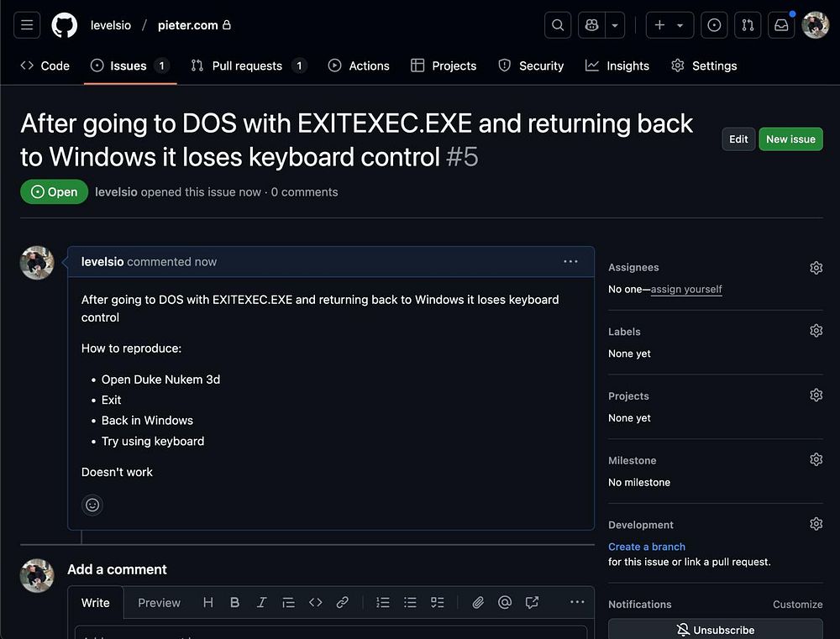Switch to the Projects tab
The height and width of the screenshot is (639, 840).
tap(444, 65)
